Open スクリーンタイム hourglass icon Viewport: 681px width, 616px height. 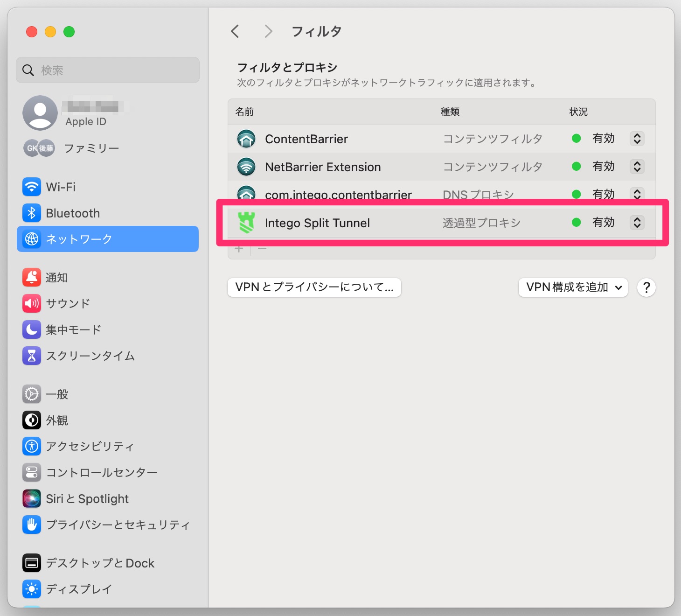click(32, 356)
